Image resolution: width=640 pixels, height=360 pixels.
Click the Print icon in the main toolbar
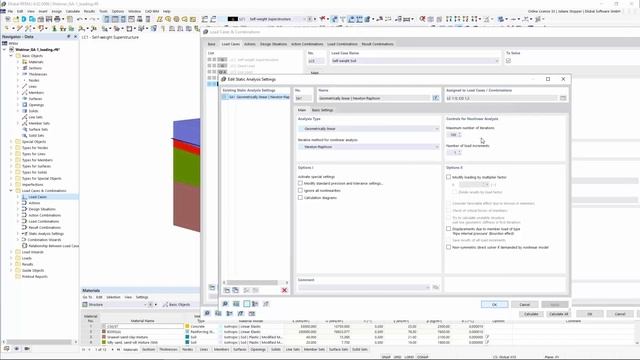tap(57, 19)
